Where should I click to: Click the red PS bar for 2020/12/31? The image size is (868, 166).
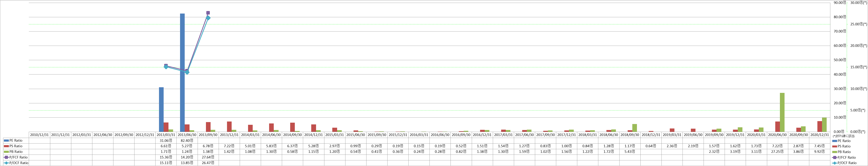(820, 126)
